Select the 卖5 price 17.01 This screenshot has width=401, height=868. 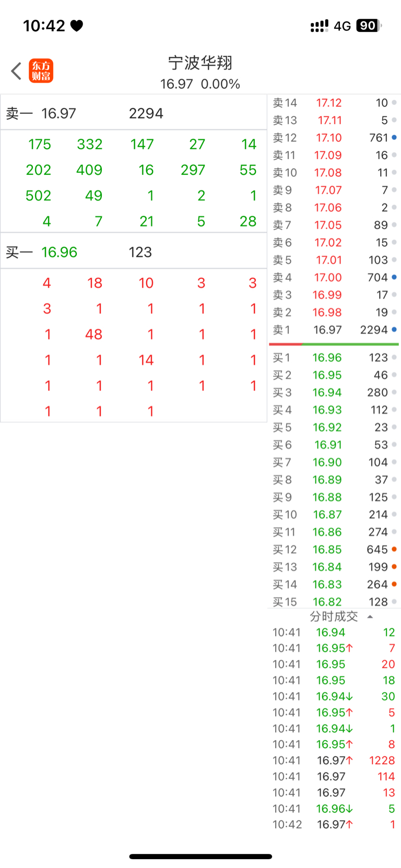pyautogui.click(x=329, y=260)
